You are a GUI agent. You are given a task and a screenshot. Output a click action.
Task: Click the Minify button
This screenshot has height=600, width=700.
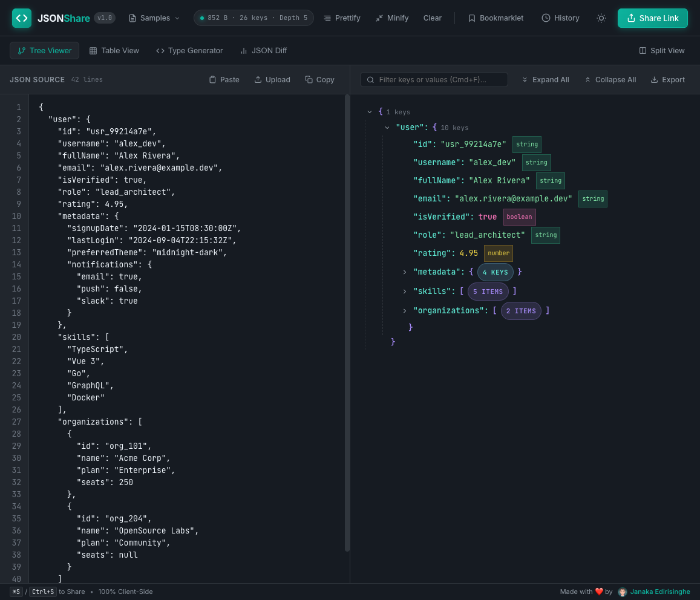tap(392, 18)
